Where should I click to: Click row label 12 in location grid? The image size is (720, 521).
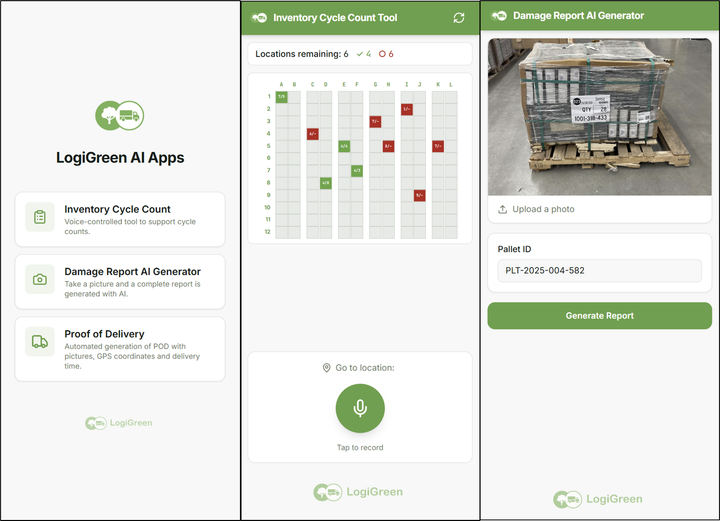point(267,232)
